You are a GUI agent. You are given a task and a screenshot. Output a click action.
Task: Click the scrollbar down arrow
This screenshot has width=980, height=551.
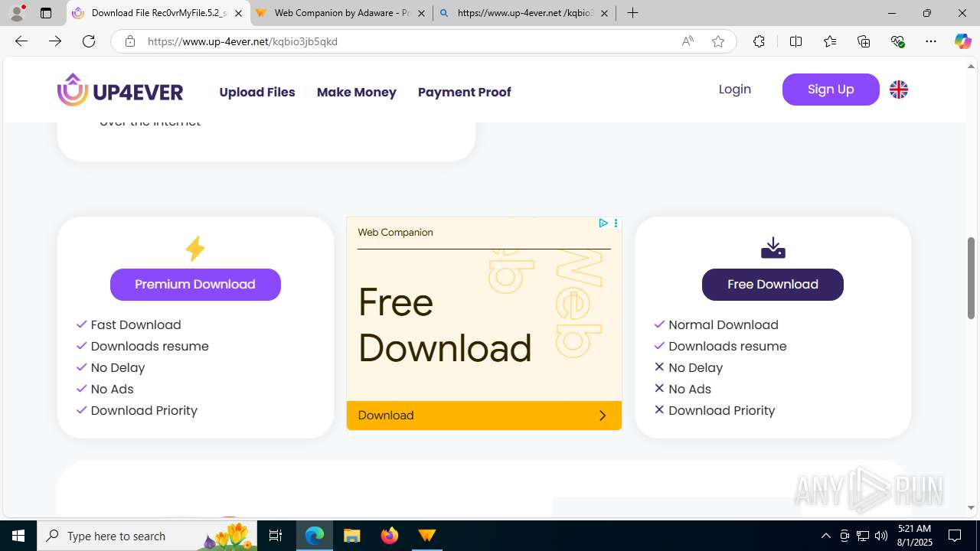972,507
